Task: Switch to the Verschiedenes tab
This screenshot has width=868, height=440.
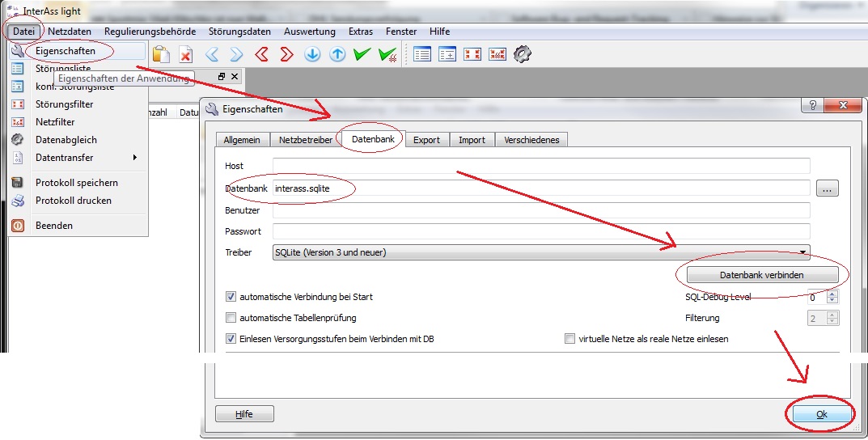Action: point(531,140)
